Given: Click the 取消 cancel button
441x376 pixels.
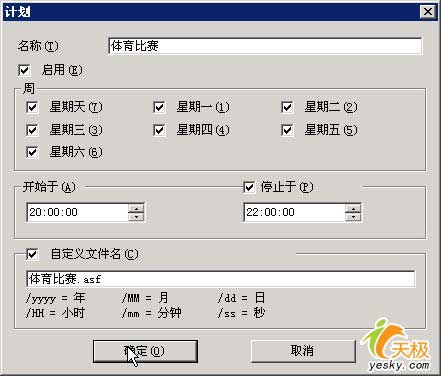Looking at the screenshot, I should [302, 351].
